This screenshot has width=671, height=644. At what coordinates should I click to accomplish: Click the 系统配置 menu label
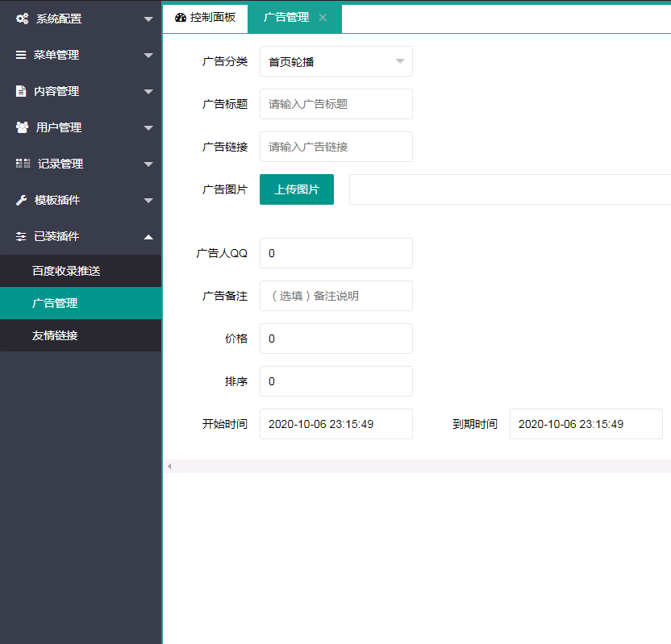click(x=59, y=19)
